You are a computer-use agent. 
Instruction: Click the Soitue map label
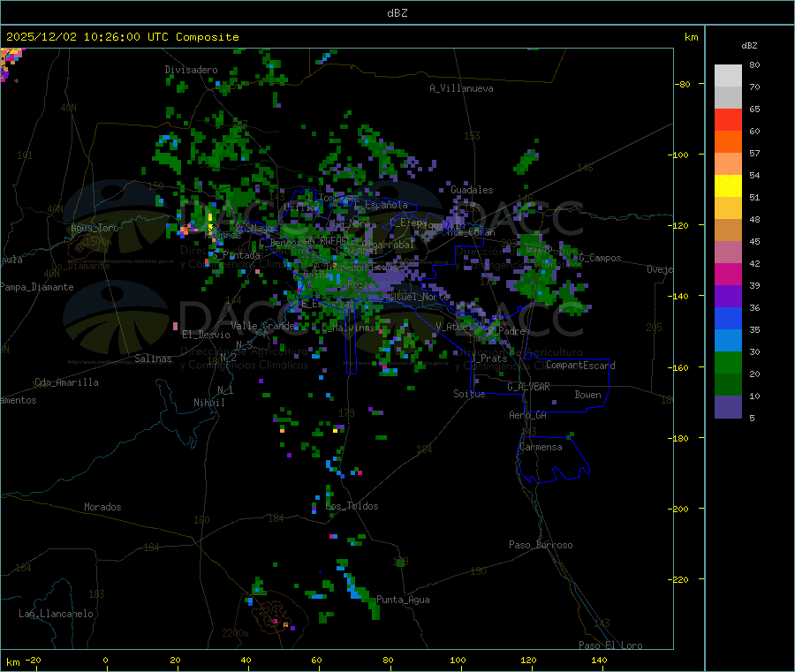(x=469, y=394)
